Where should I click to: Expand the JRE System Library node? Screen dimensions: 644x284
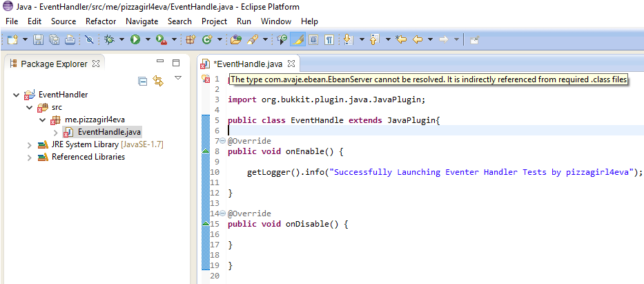pyautogui.click(x=29, y=144)
